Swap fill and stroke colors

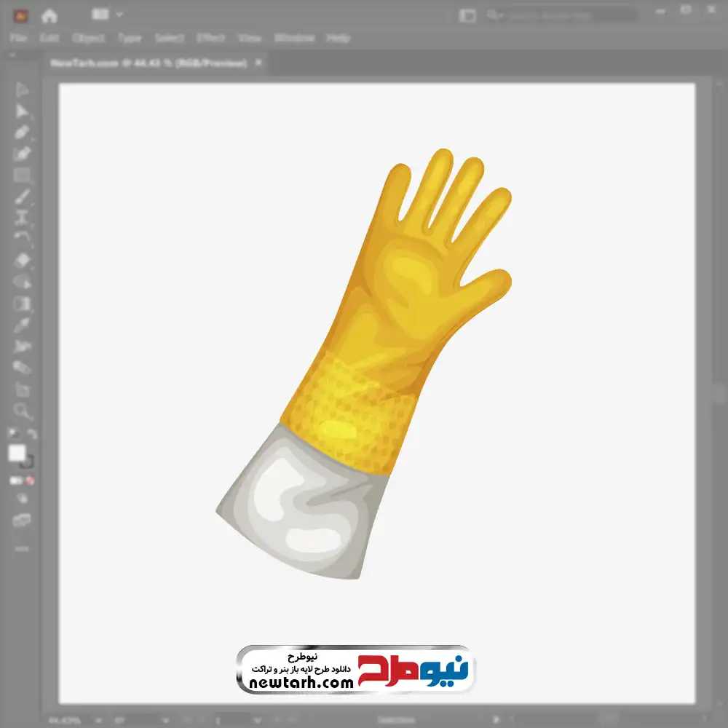point(31,435)
